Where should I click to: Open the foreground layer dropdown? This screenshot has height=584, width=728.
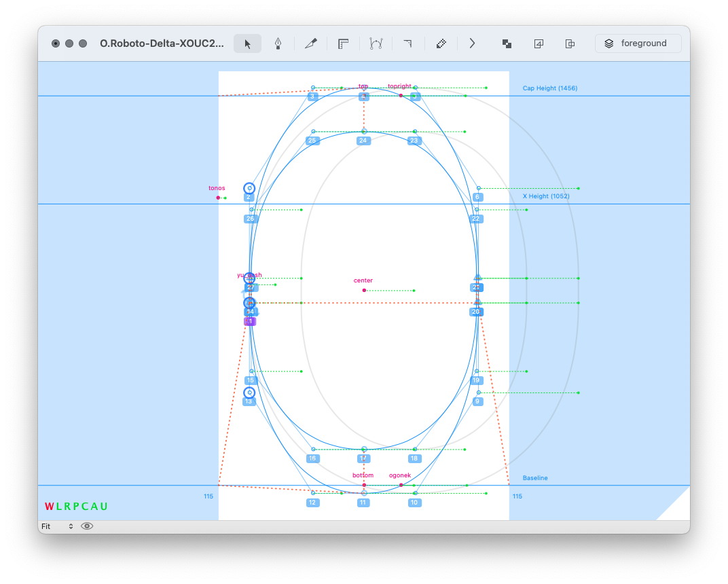pyautogui.click(x=638, y=43)
